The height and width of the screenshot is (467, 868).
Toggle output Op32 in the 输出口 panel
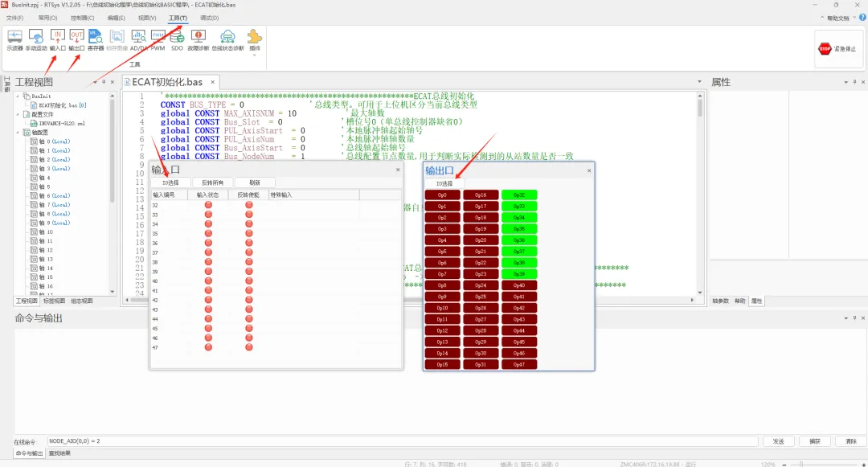click(x=518, y=195)
